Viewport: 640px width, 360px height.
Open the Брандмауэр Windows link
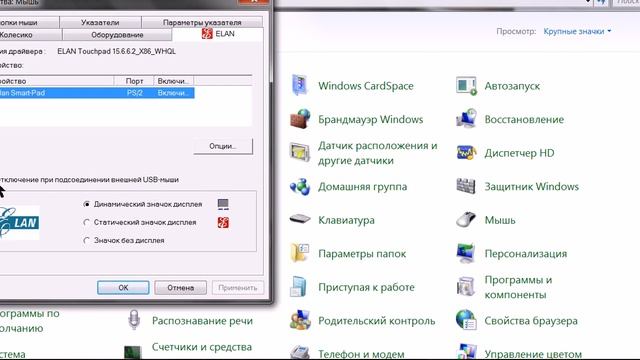pos(371,120)
